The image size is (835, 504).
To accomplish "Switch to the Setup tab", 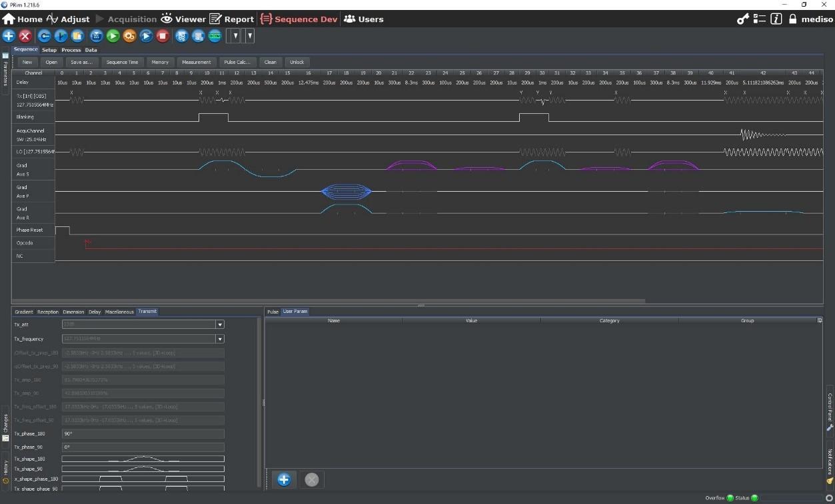I will 49,50.
